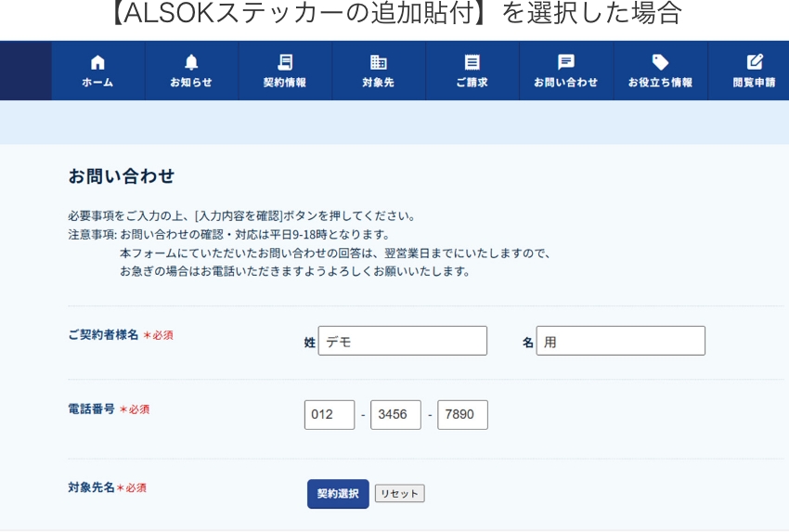Screen dimensions: 789x532
Task: Open the お問い合わせ menu label
Action: coord(566,83)
